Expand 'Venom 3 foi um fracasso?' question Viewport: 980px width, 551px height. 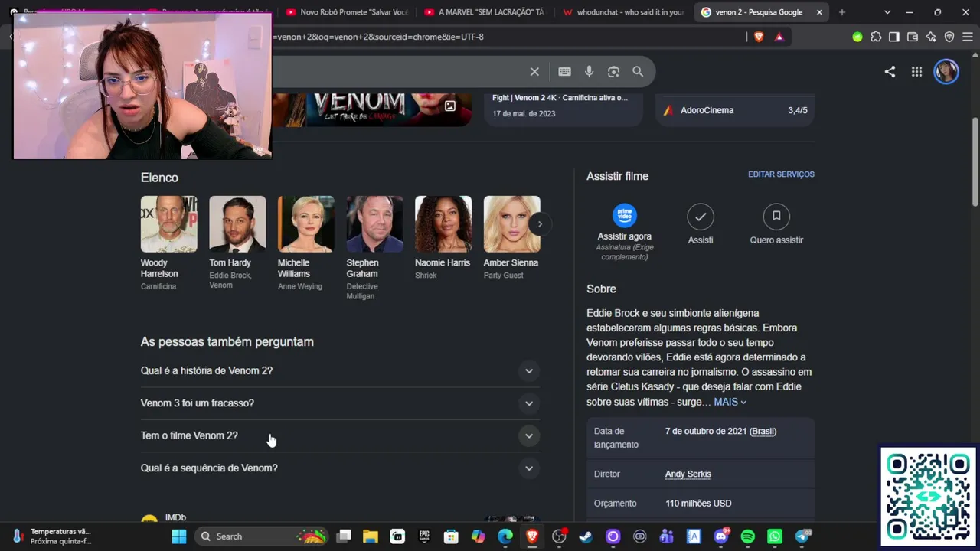340,403
